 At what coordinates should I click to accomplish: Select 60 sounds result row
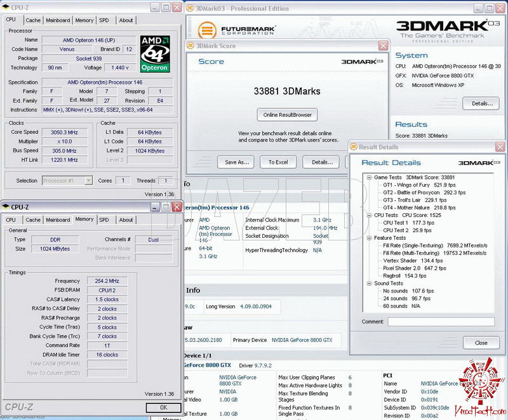coord(401,306)
